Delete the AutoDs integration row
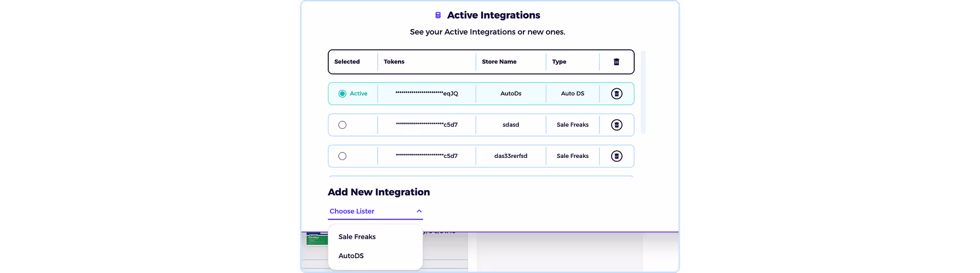The image size is (980, 273). (617, 94)
